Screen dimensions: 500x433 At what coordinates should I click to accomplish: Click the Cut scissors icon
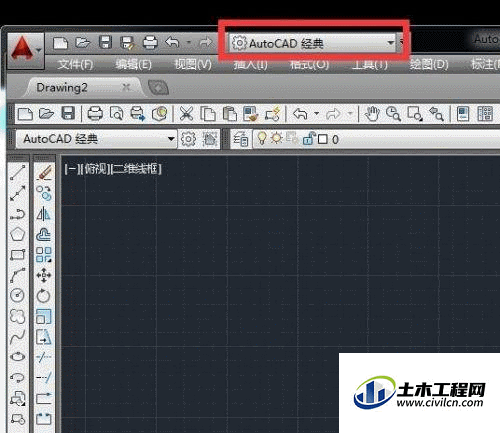tap(186, 113)
